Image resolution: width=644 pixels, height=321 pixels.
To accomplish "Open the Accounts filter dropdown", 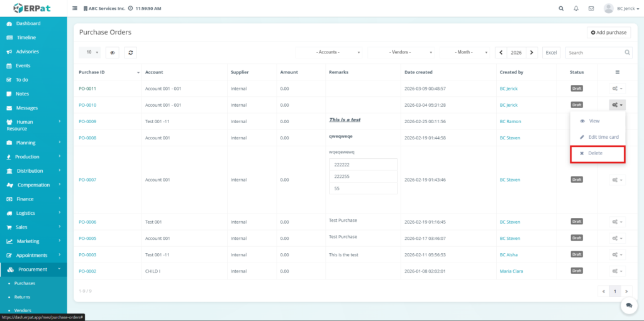I will coord(330,53).
